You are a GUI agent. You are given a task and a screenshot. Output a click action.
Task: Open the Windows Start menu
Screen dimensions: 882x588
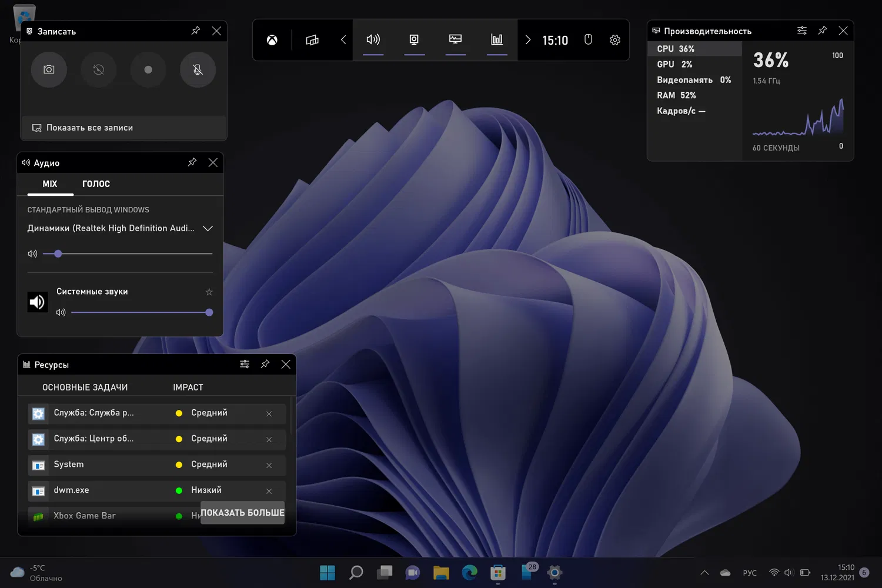click(327, 572)
